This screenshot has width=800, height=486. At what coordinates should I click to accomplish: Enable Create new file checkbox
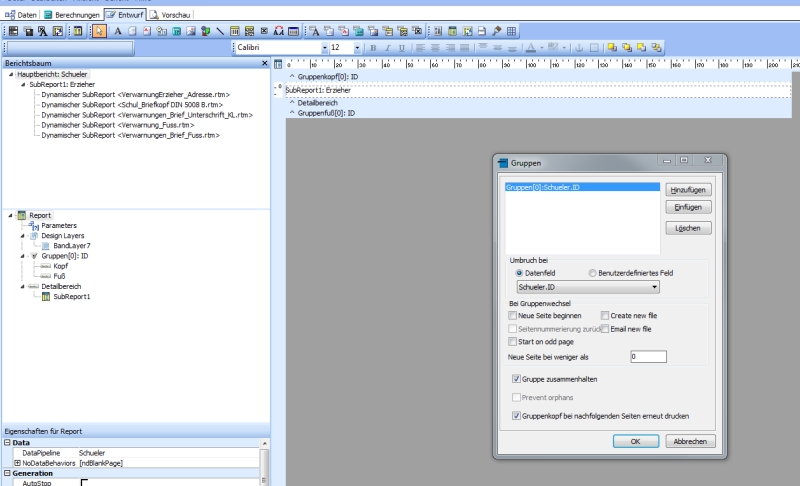pyautogui.click(x=605, y=316)
